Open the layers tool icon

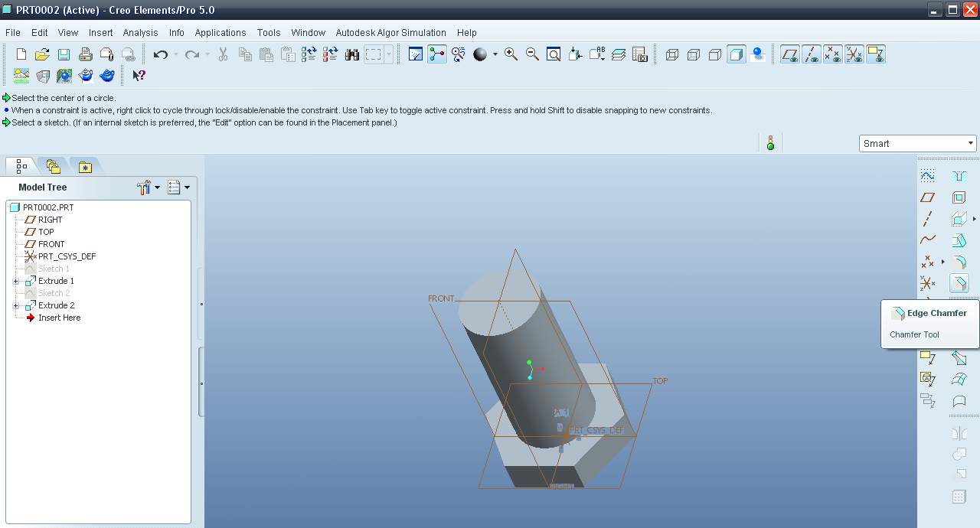point(619,54)
